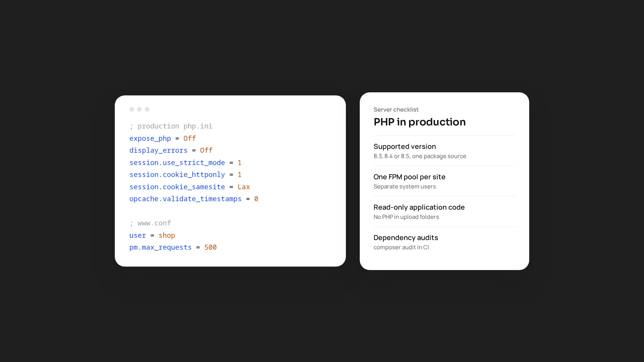
Task: Select the 'session.use_strict_mode = 1' line
Action: [186, 163]
